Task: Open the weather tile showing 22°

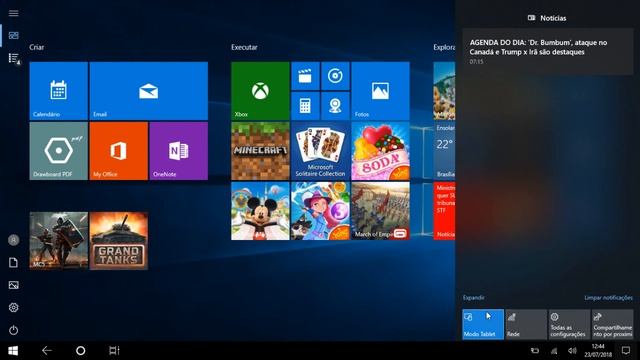Action: coord(444,151)
